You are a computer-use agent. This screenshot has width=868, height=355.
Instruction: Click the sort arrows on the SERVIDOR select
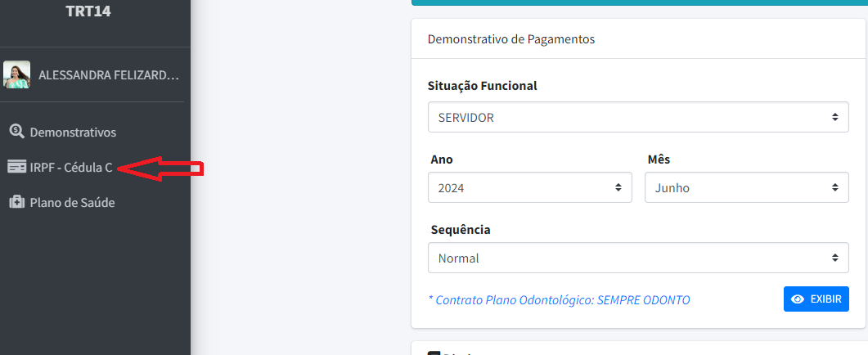(x=834, y=118)
